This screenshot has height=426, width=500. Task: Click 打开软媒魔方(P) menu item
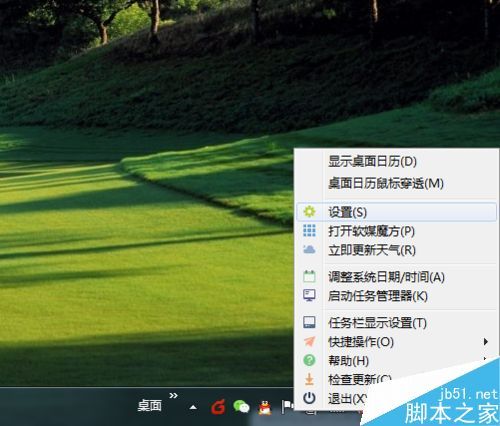(396, 231)
